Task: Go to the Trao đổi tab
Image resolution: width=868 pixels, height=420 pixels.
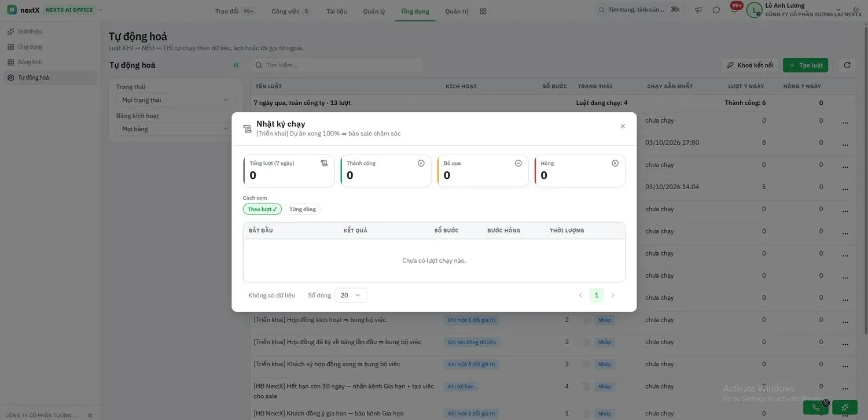Action: click(x=234, y=11)
